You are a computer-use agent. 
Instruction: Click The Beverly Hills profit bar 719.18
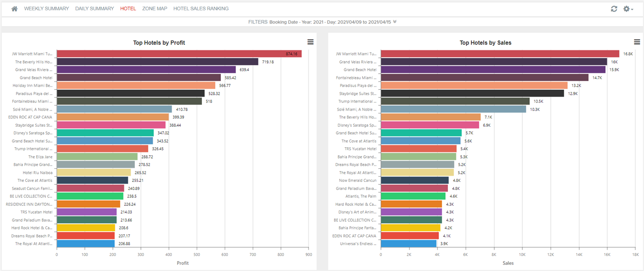(x=157, y=62)
